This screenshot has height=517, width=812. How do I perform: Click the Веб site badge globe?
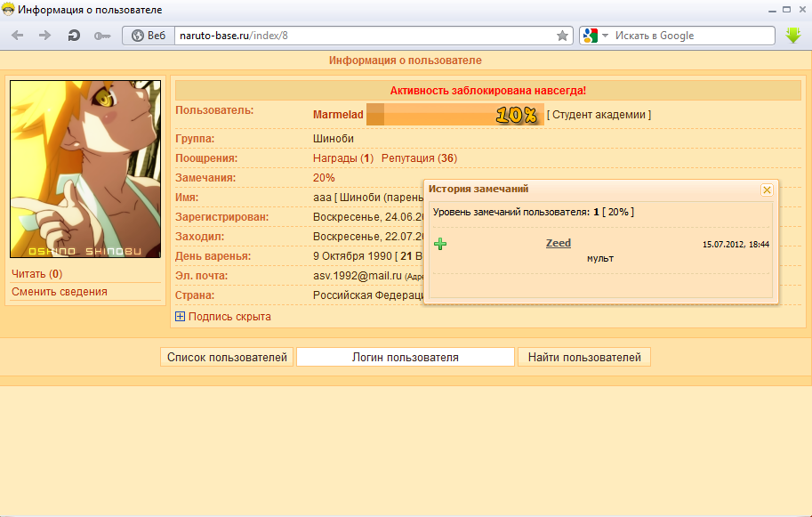pyautogui.click(x=149, y=36)
